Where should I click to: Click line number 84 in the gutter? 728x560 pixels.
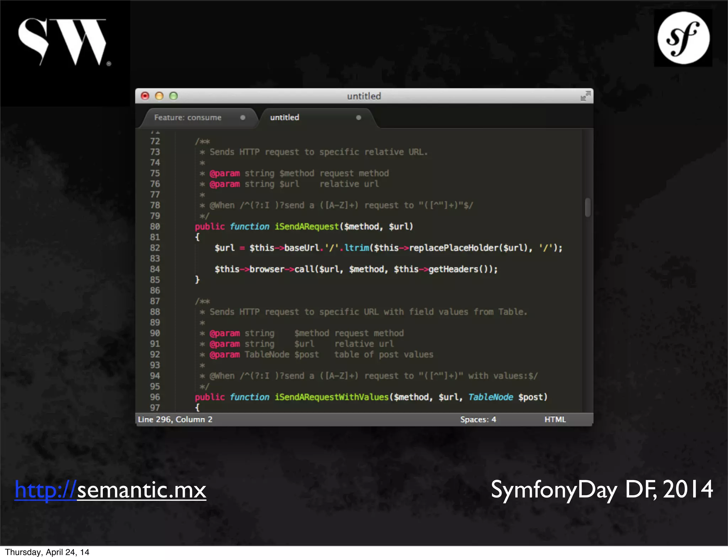coord(155,269)
